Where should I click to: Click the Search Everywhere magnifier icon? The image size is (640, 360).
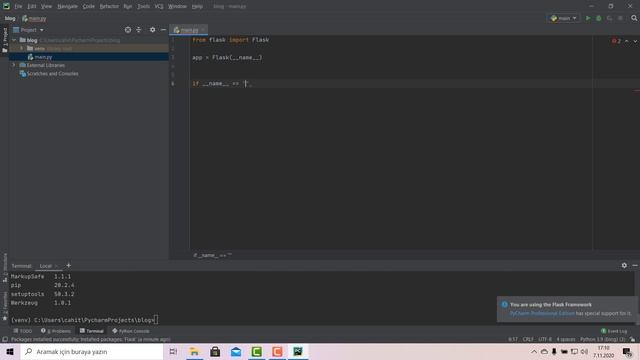coord(634,18)
